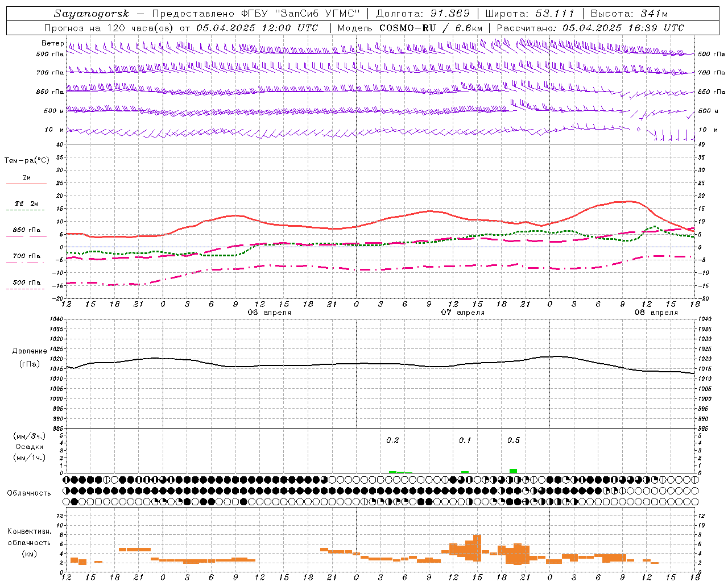This screenshot has width=728, height=582.
Task: Select the 'Предоставлено ФГБУ "ЗапСиб УГМС"' provider text
Action: point(256,14)
